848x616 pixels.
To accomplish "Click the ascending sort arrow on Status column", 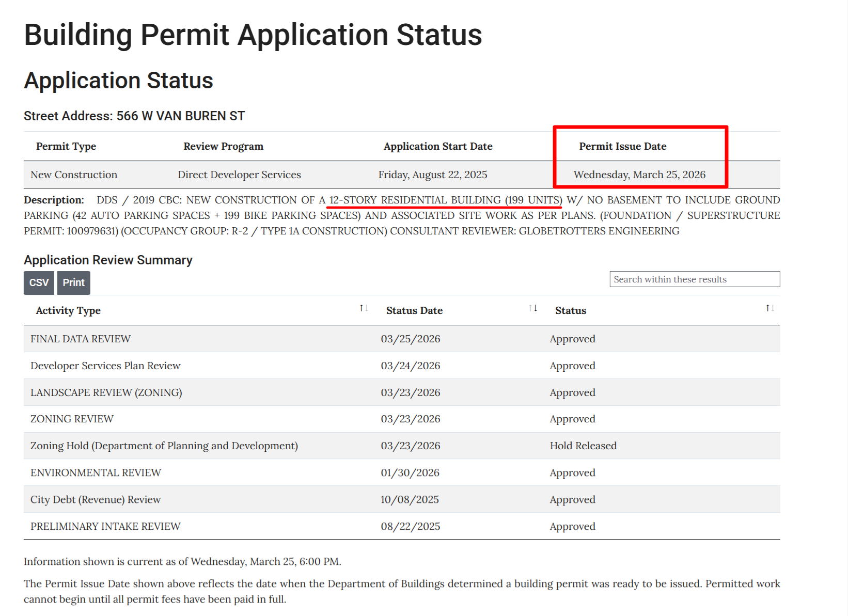I will pyautogui.click(x=766, y=308).
